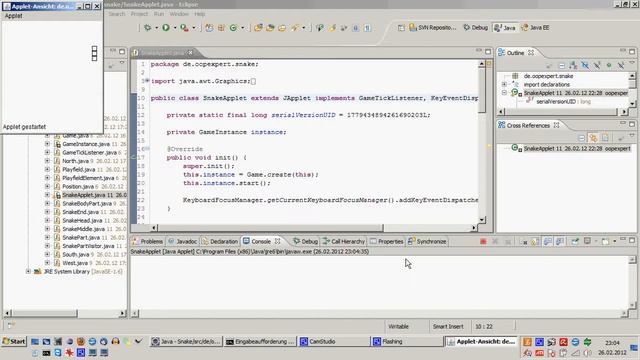
Task: Expand the folded import block on line 3
Action: 147,81
